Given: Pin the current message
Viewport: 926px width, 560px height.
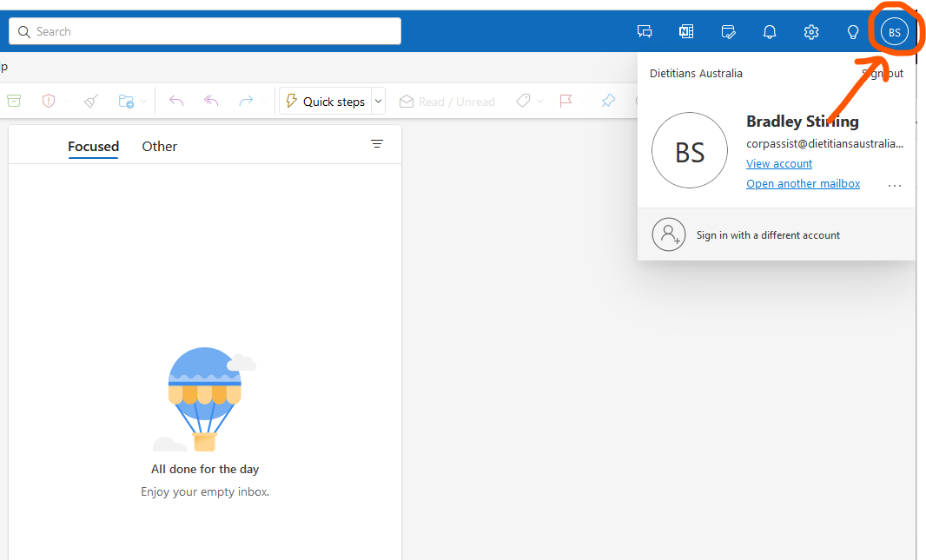Looking at the screenshot, I should click(x=607, y=101).
